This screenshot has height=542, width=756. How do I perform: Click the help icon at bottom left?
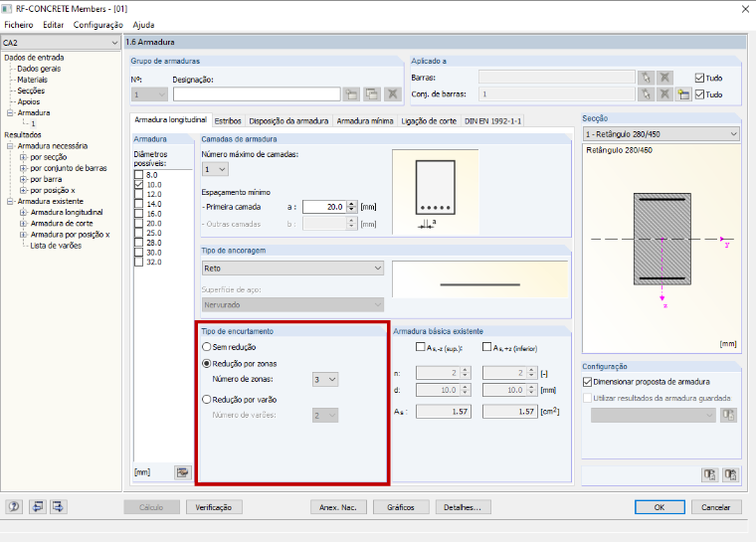click(x=14, y=507)
